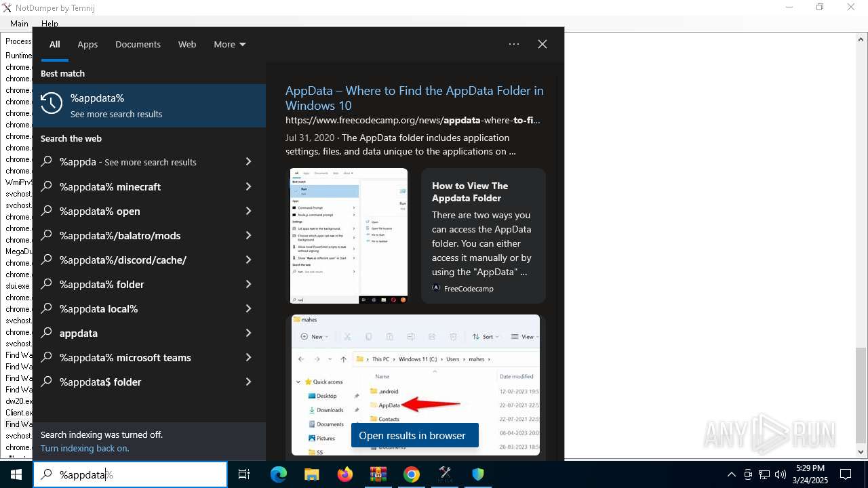Select the All search tab
868x488 pixels.
pos(55,44)
